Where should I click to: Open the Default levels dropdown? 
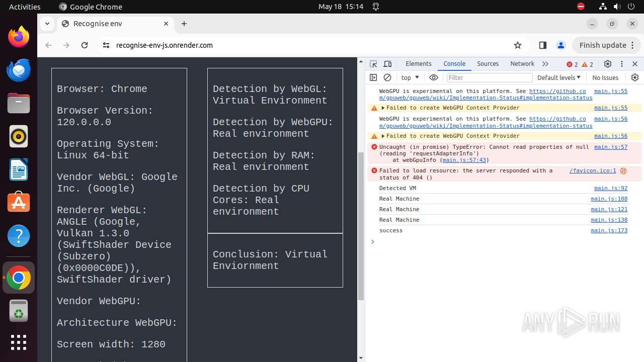559,77
